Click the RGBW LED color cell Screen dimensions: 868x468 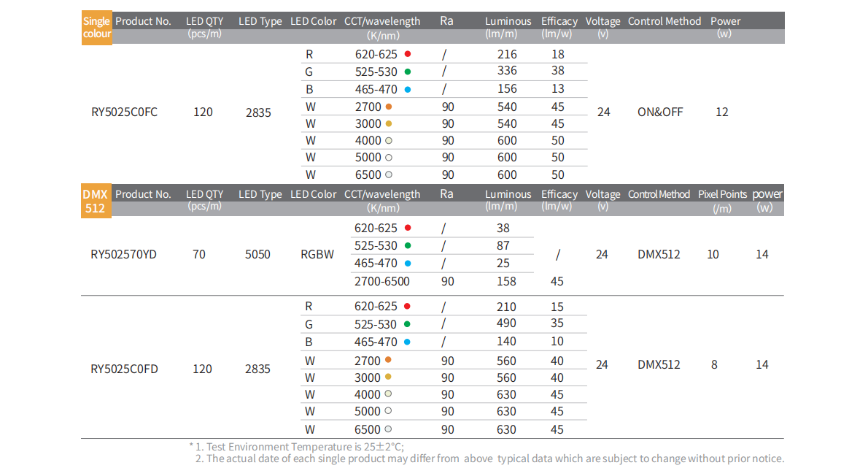(x=317, y=255)
